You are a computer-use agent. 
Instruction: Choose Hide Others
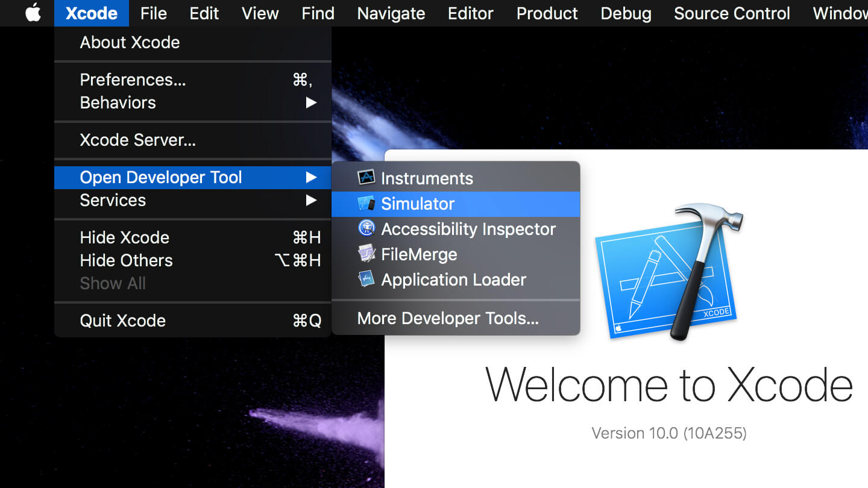(126, 261)
